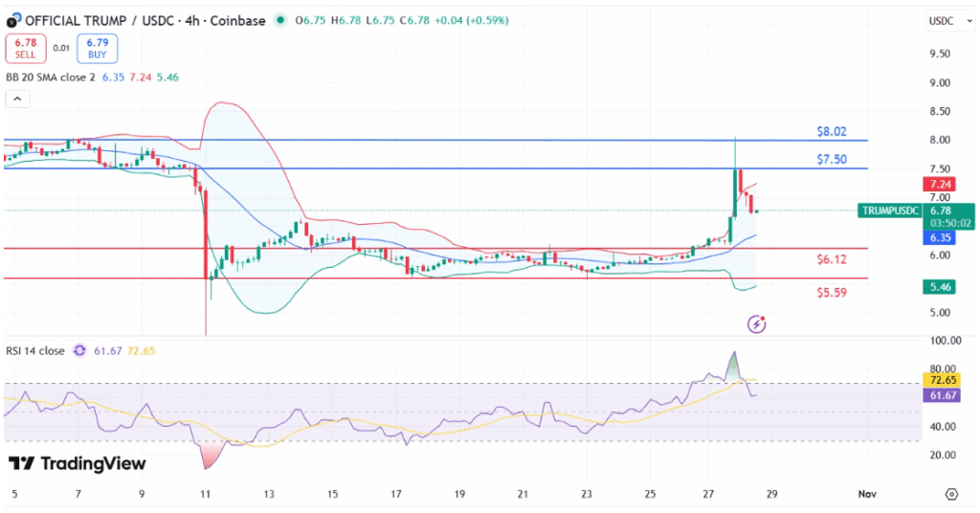
Task: Open the purple lightning events icon
Action: click(757, 324)
